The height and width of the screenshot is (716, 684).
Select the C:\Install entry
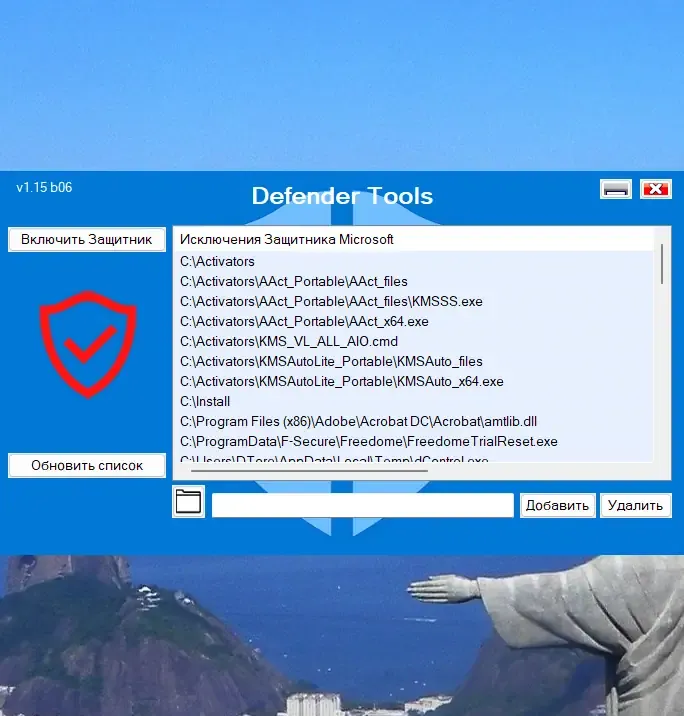click(205, 402)
